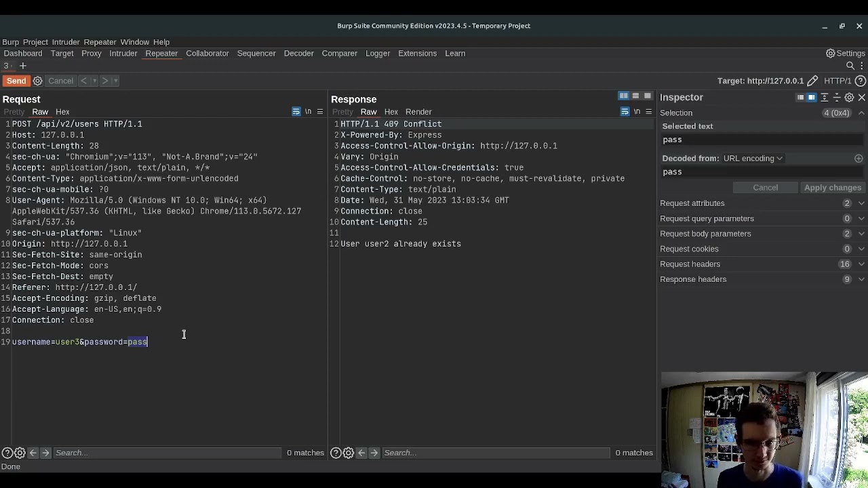Open Inspector settings gear
This screenshot has width=868, height=488.
(x=849, y=98)
